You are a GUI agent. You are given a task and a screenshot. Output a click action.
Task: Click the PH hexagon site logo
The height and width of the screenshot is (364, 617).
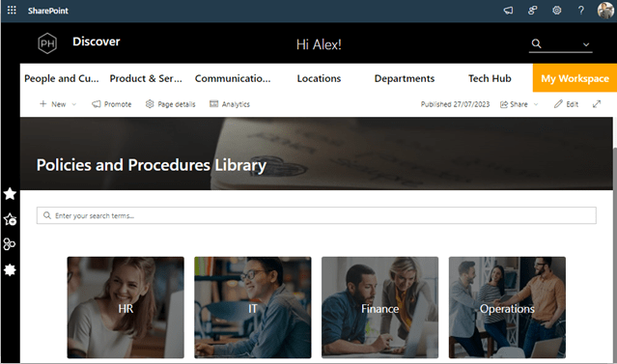pyautogui.click(x=47, y=43)
